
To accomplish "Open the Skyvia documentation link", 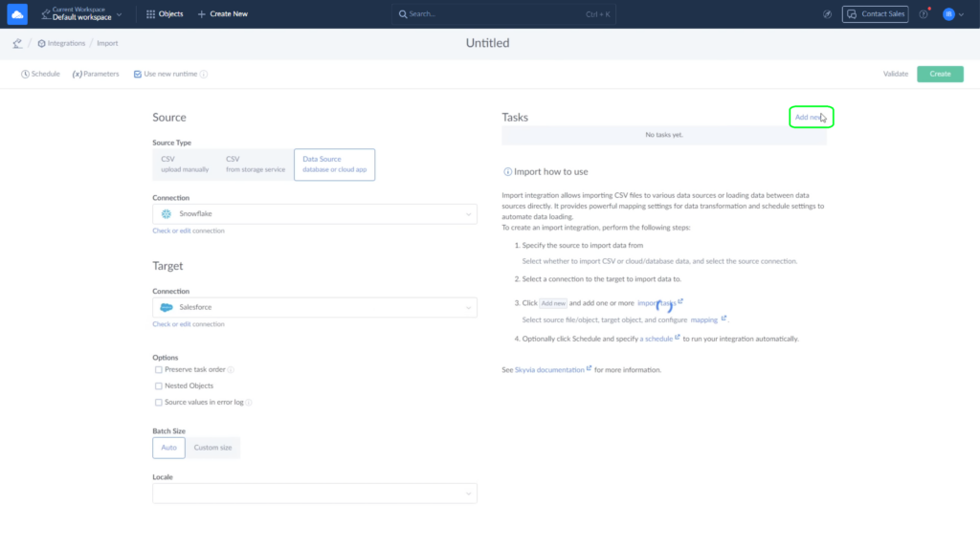I will [549, 370].
